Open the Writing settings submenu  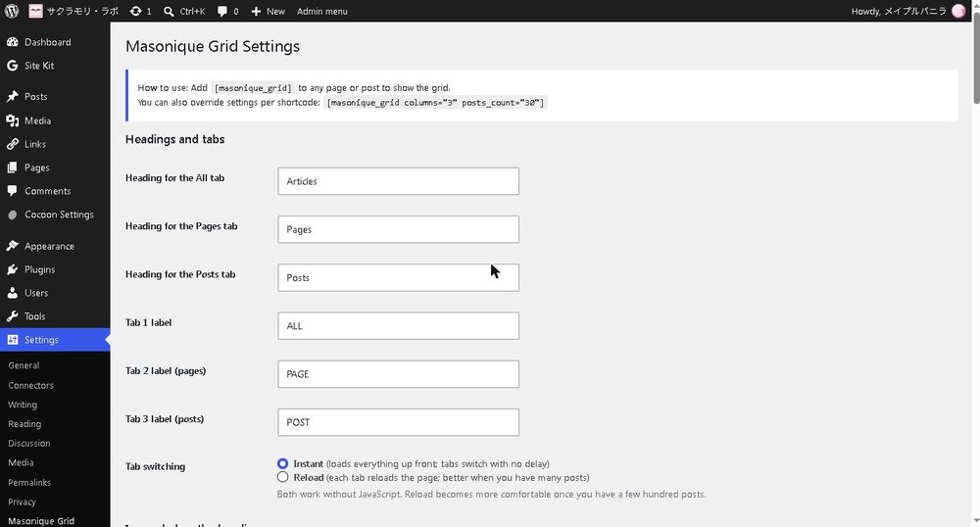[x=23, y=405]
